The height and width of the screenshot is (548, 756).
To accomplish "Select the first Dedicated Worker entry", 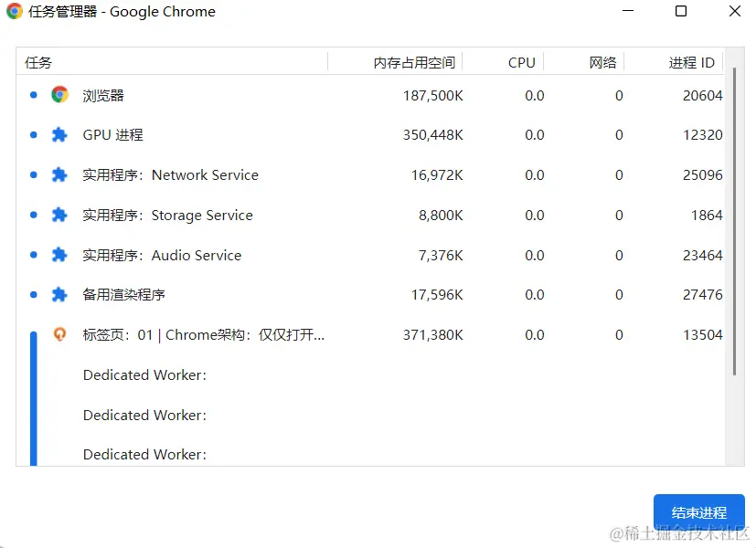I will click(144, 375).
